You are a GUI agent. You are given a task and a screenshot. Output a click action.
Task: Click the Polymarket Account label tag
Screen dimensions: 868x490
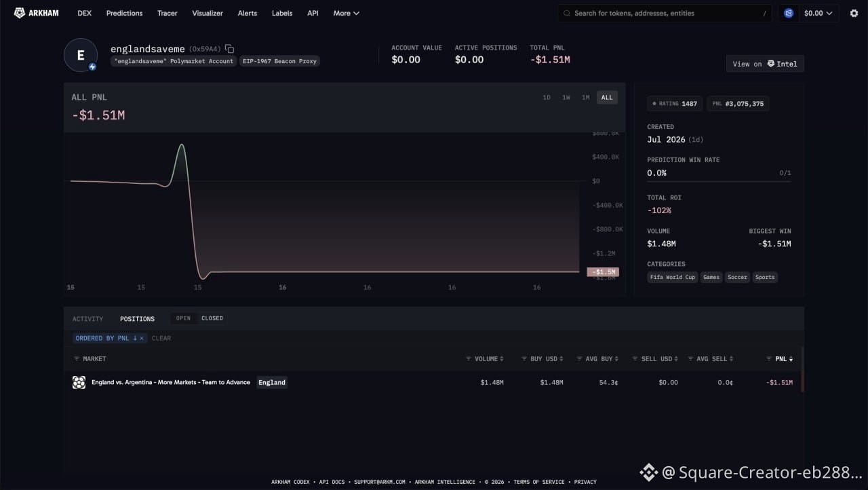tap(174, 61)
